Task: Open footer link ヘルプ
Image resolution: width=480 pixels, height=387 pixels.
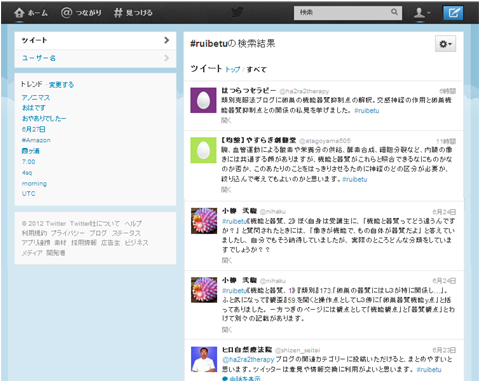Action: click(133, 224)
